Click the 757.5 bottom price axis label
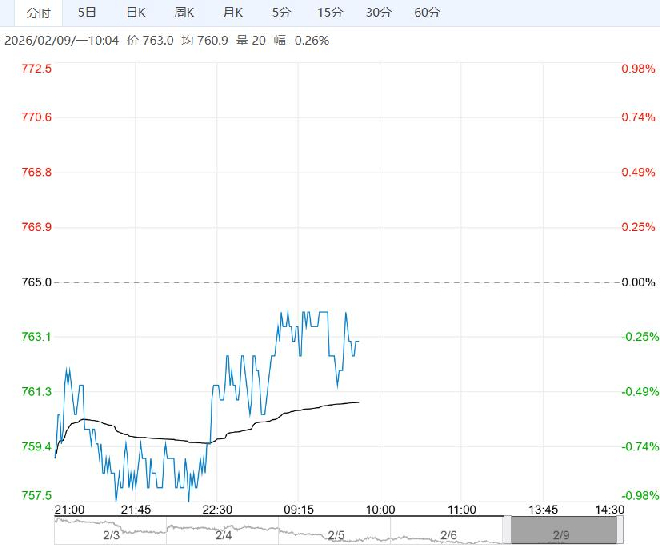The image size is (660, 546). (x=37, y=495)
